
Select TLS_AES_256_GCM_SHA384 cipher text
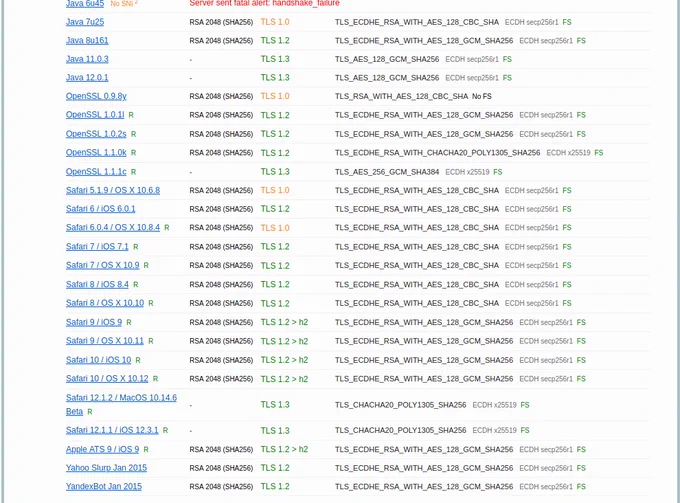coord(387,172)
